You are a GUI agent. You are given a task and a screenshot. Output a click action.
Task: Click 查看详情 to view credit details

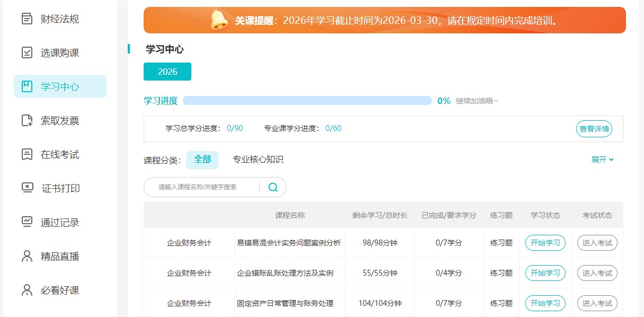click(x=594, y=128)
